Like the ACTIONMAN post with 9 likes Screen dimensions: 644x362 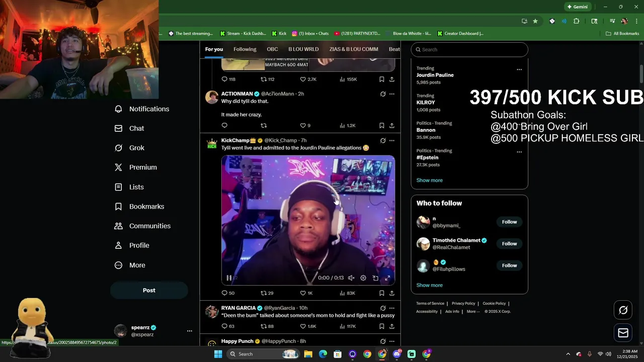coord(305,126)
